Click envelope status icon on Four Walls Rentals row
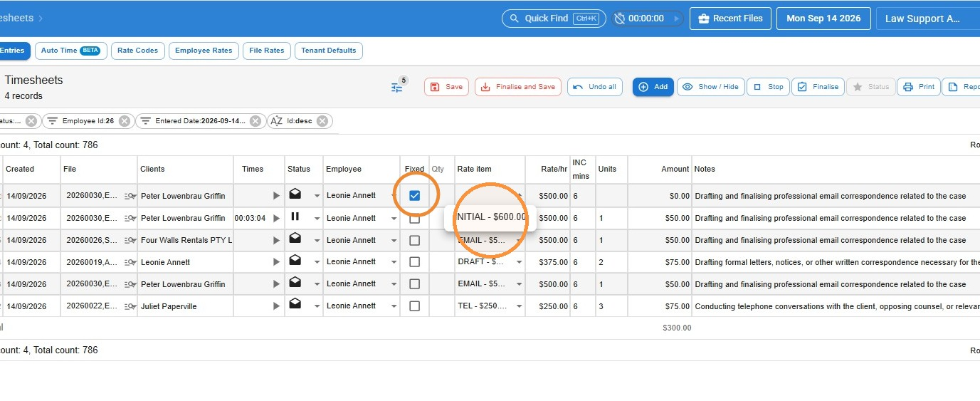980x401 pixels. (x=295, y=238)
